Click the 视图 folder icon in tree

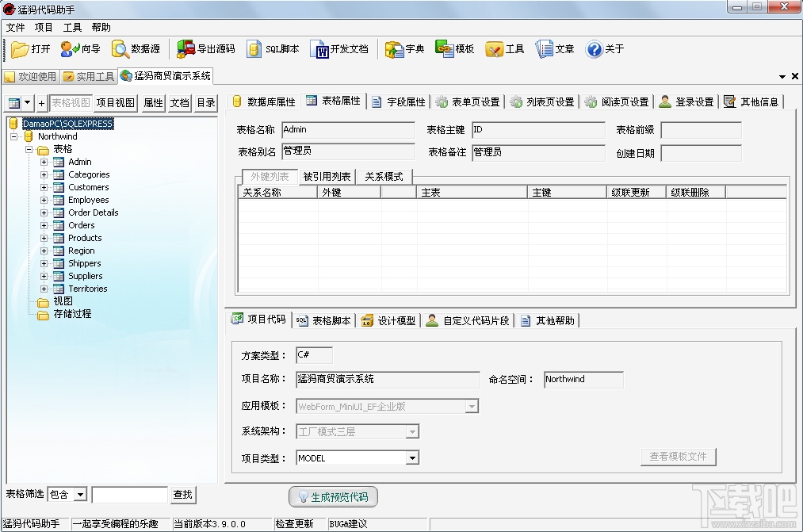click(44, 301)
